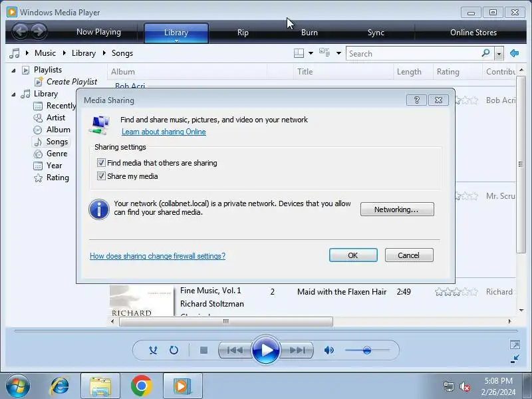Open the Library tab dropdown arrow
The image size is (532, 399).
[x=176, y=41]
